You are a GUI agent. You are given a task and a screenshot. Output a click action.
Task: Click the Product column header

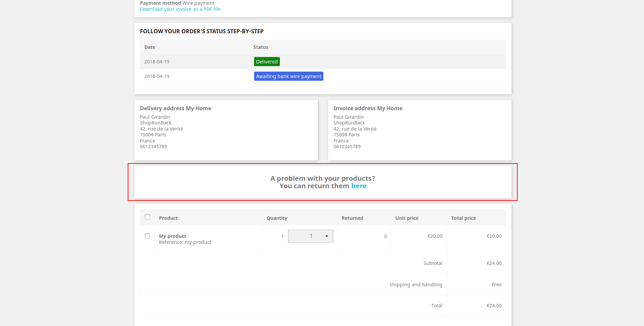[168, 218]
